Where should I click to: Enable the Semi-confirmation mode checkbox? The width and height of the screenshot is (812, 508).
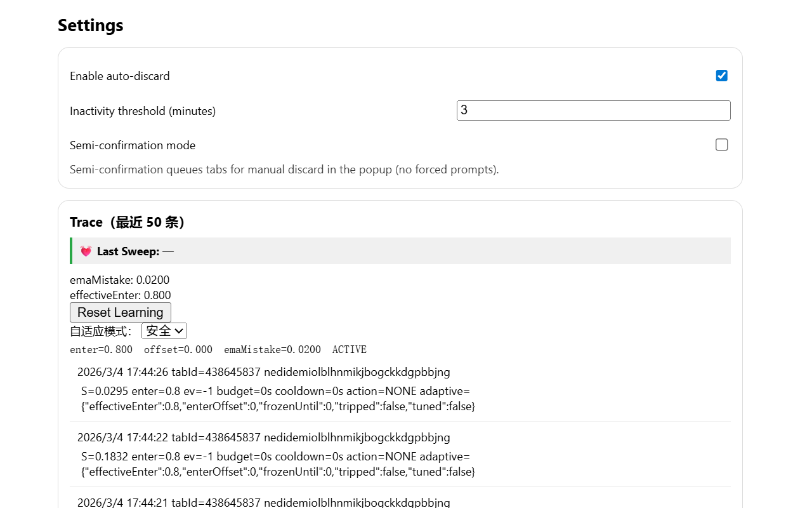(721, 145)
